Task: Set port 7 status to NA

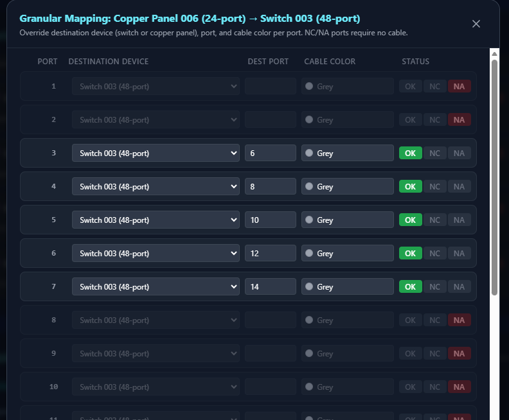Action: [459, 286]
